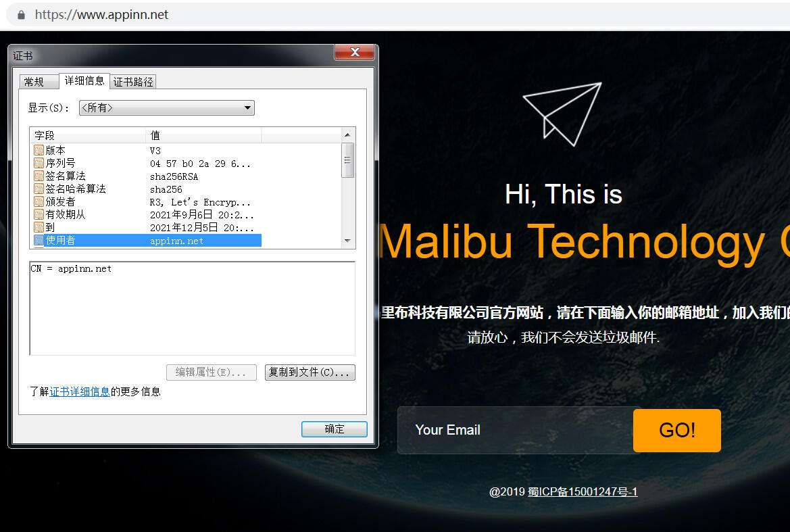Screen dimensions: 790x532
Task: Click the Your Email input field
Action: tap(516, 430)
